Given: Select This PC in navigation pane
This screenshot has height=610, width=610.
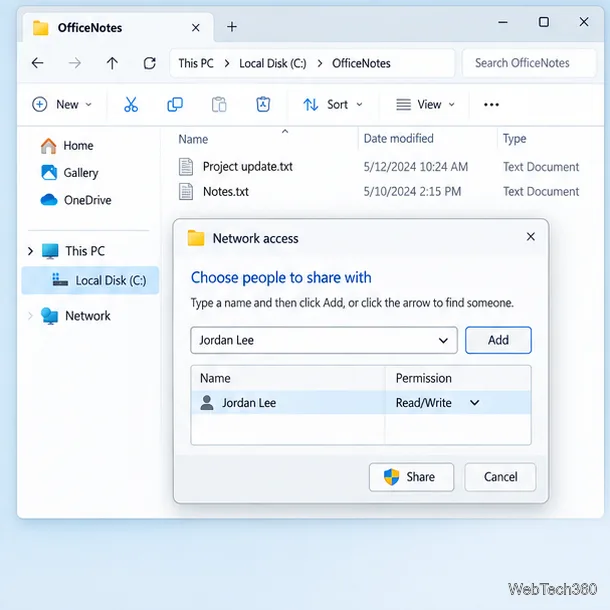Looking at the screenshot, I should (x=73, y=251).
